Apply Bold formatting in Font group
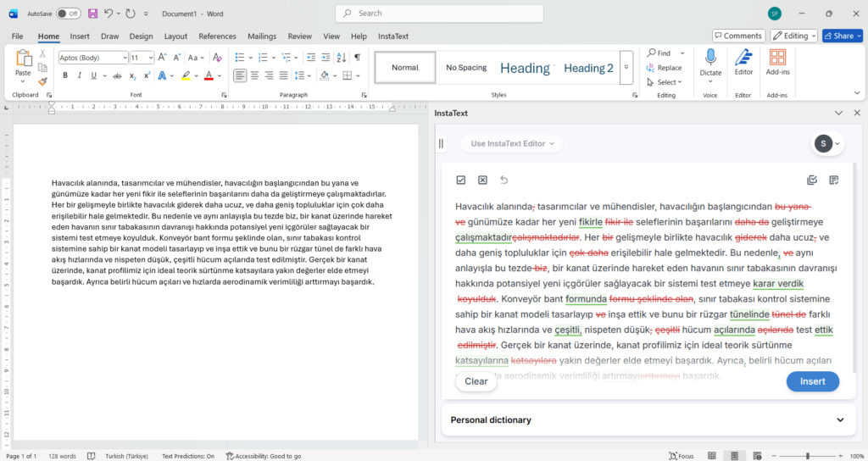868x461 pixels. 65,75
